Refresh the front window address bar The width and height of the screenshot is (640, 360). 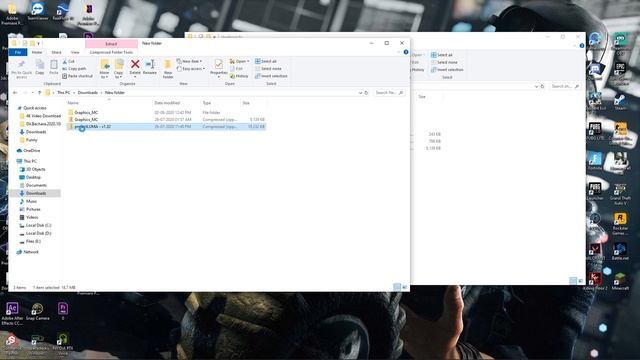[366, 93]
